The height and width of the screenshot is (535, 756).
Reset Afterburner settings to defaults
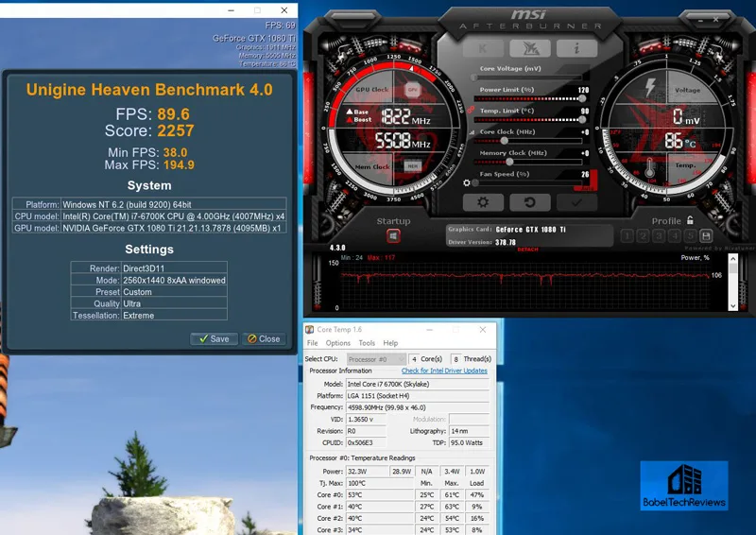tap(530, 202)
